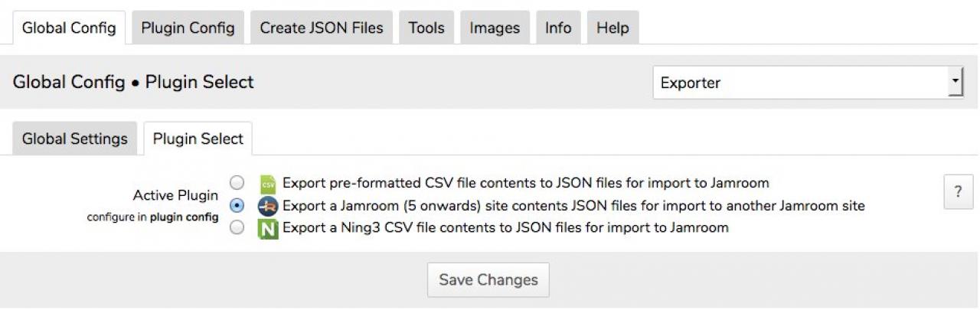Viewport: 980px width, 310px height.
Task: Select the pre-formatted CSV export radio button
Action: click(237, 184)
